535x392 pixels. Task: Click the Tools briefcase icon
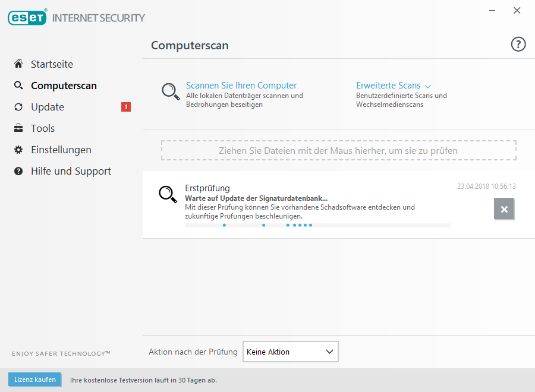(x=18, y=128)
